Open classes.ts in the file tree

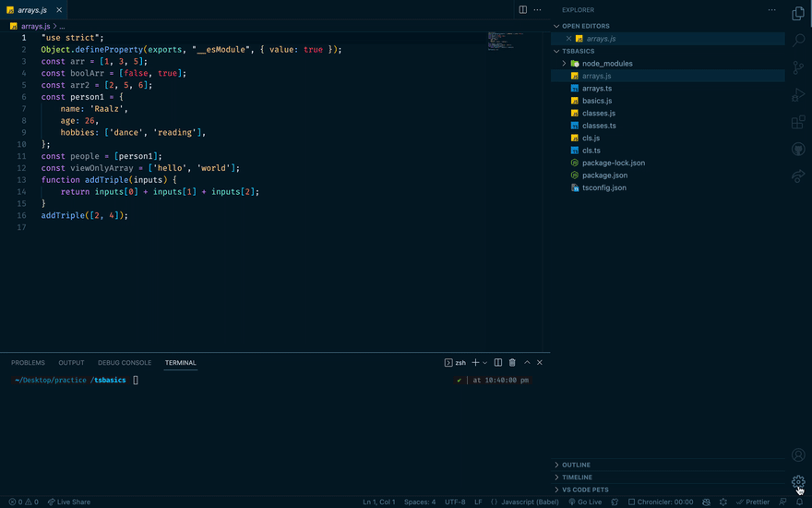668,126
